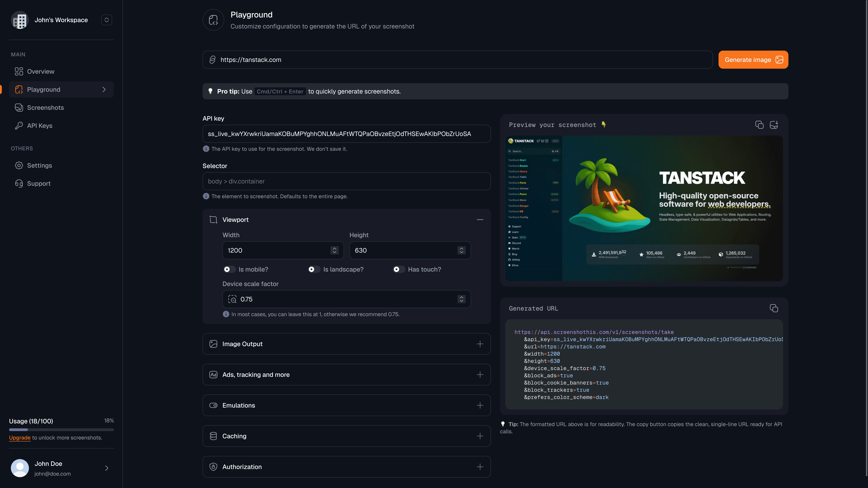Expand the Ads, tracking and more section
The width and height of the screenshot is (868, 488).
click(x=480, y=374)
